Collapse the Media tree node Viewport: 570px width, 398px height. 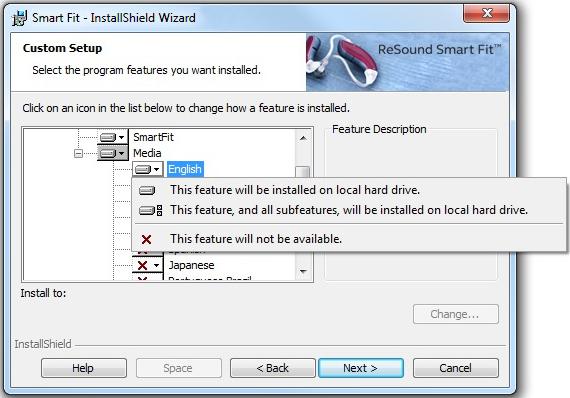(78, 153)
